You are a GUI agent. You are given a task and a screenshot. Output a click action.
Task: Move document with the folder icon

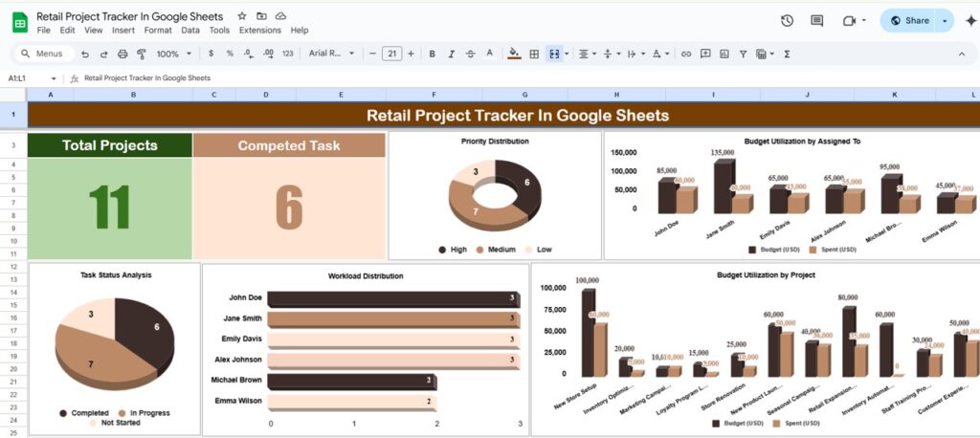[x=261, y=16]
